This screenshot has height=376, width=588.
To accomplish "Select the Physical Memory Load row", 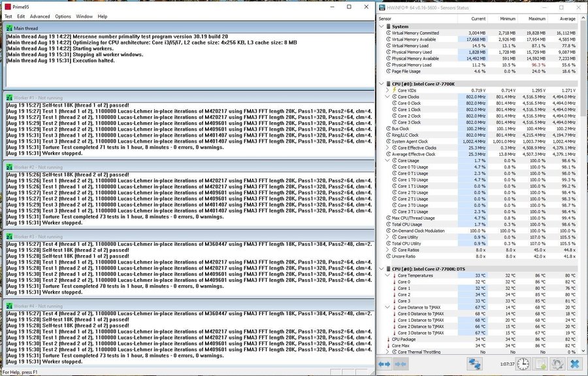I will pos(478,65).
